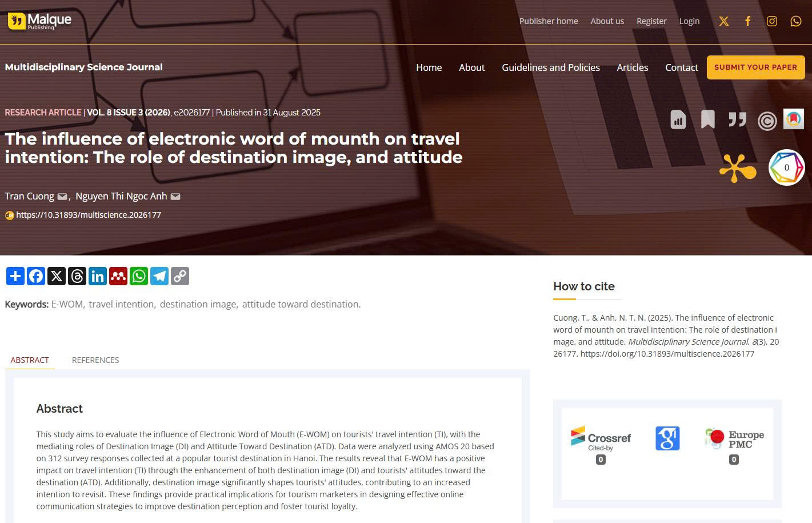Share the article on Facebook
Image resolution: width=812 pixels, height=523 pixels.
(x=35, y=276)
